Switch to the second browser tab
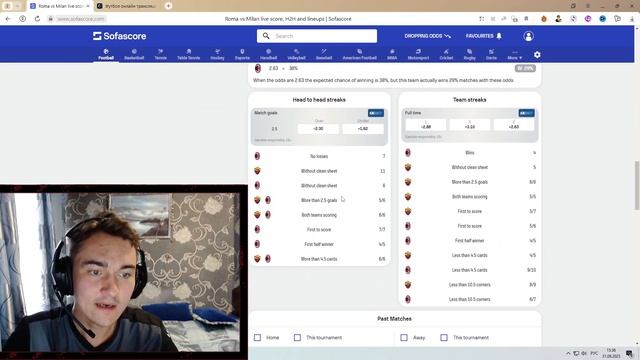The image size is (640, 360). pyautogui.click(x=127, y=6)
